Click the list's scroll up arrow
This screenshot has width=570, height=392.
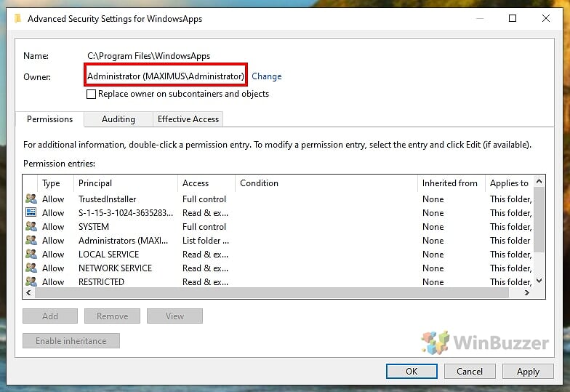539,181
